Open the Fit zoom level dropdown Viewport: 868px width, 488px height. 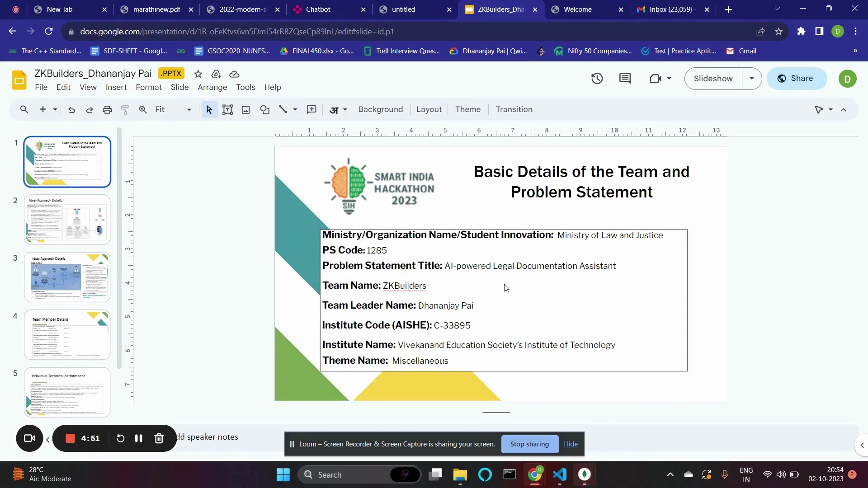click(x=173, y=109)
